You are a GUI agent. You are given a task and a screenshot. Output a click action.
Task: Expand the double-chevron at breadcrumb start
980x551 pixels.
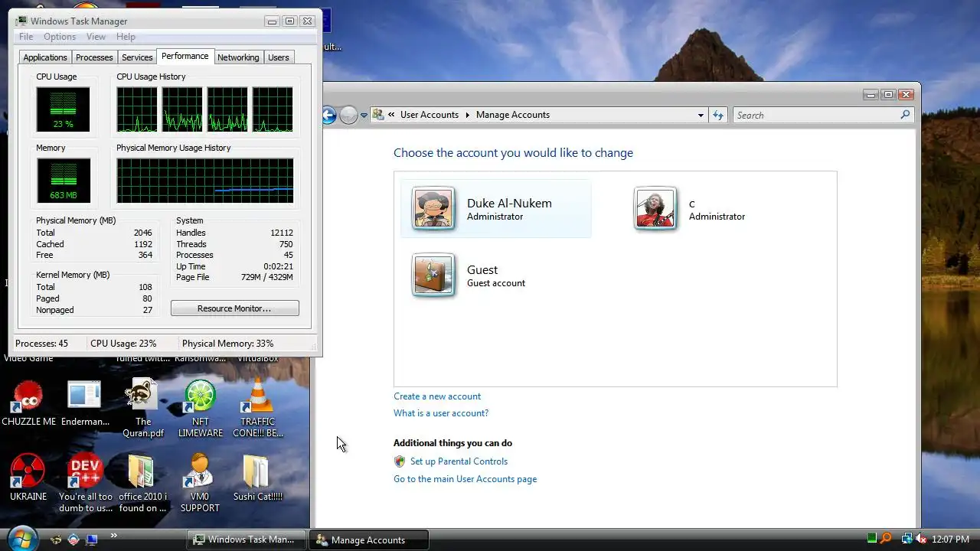click(391, 115)
